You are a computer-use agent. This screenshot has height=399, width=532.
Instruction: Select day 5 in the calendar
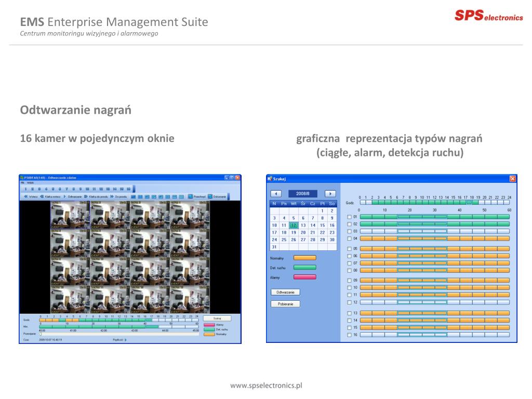pyautogui.click(x=294, y=218)
